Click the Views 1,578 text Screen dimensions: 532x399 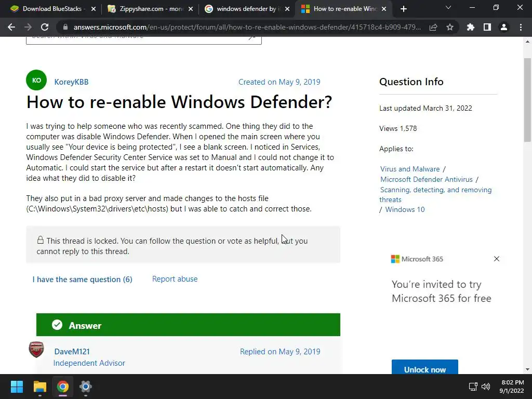(x=398, y=129)
